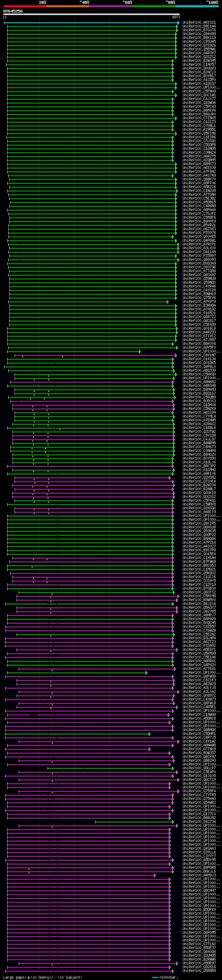The width and height of the screenshot is (222, 980).
Task: Click label UniRef100_Q8LLP7
Action: 199,768
